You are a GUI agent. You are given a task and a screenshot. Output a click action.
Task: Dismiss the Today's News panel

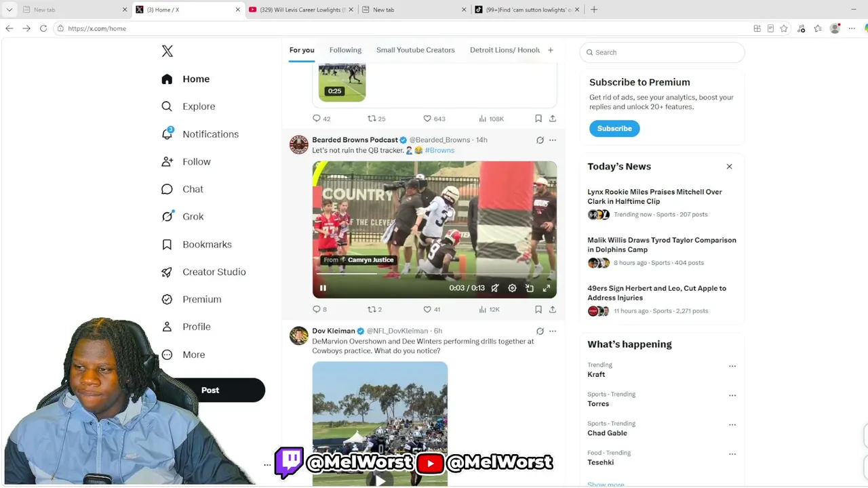tap(730, 167)
